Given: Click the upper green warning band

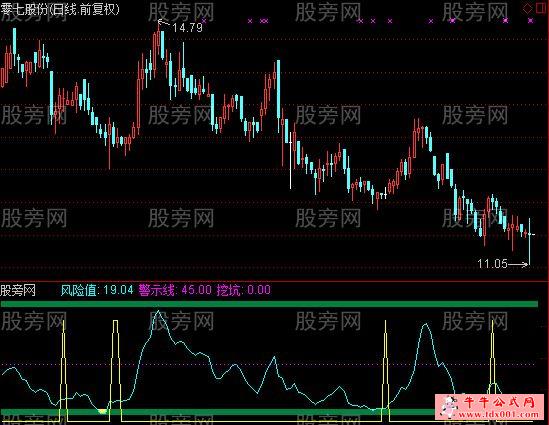Looking at the screenshot, I should pos(269,304).
